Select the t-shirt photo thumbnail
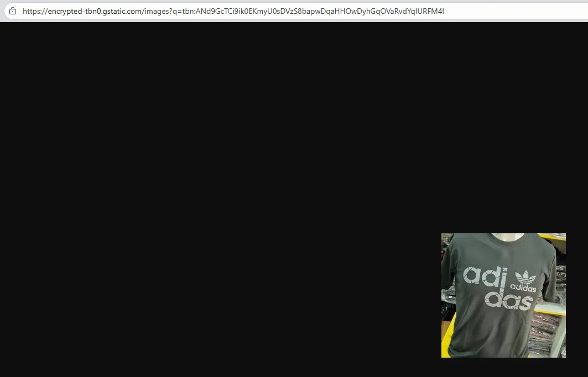Image resolution: width=588 pixels, height=377 pixels. point(503,295)
